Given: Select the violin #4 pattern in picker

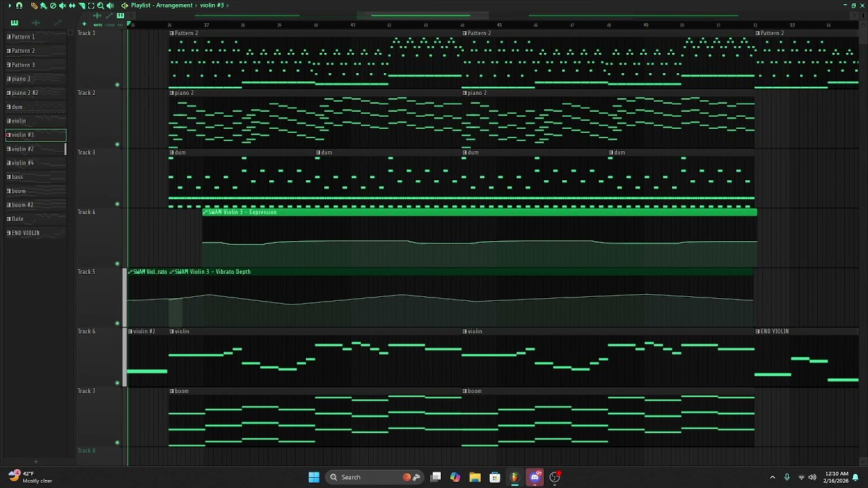Looking at the screenshot, I should (36, 163).
